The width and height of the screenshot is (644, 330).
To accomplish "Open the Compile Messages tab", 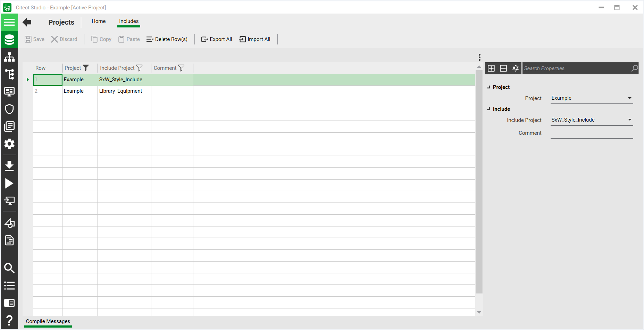I will click(48, 321).
